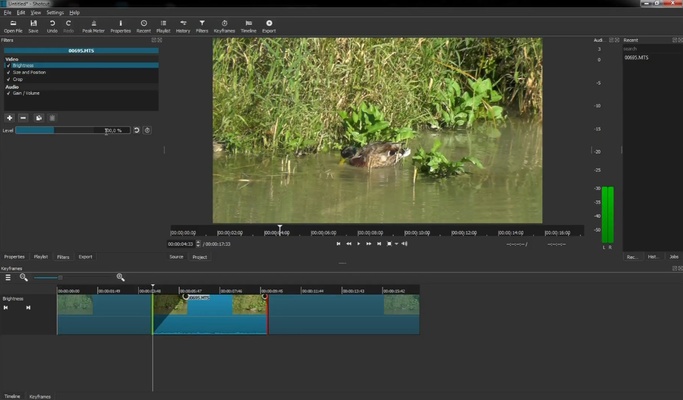Disable the Crop filter checkbox

[9, 79]
